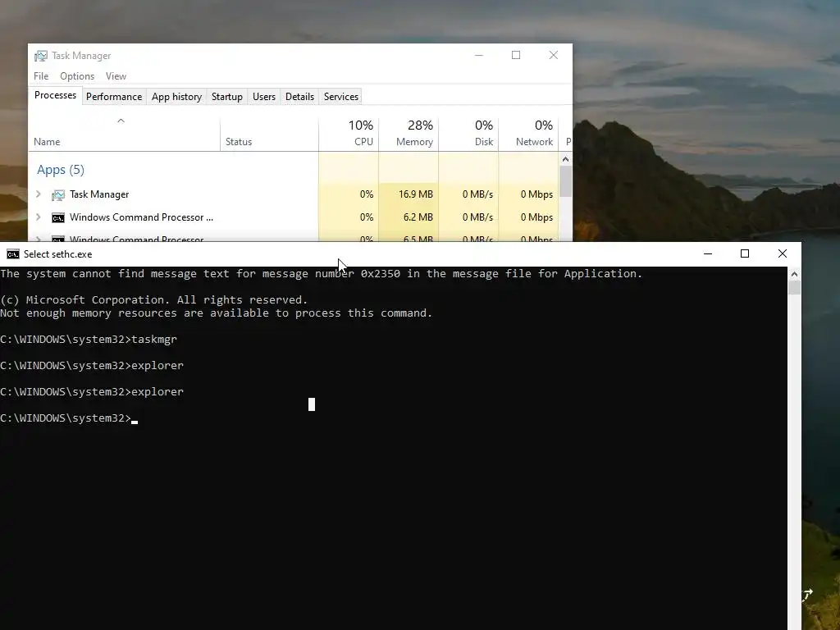Click the taskmgr command line in console
The height and width of the screenshot is (630, 840).
[x=89, y=339]
